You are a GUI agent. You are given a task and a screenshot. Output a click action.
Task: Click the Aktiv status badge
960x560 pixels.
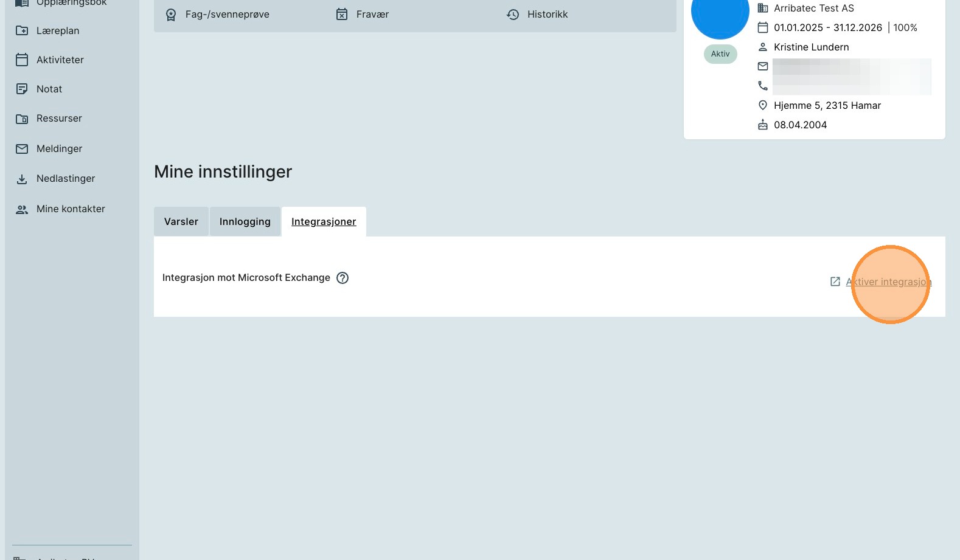coord(720,54)
